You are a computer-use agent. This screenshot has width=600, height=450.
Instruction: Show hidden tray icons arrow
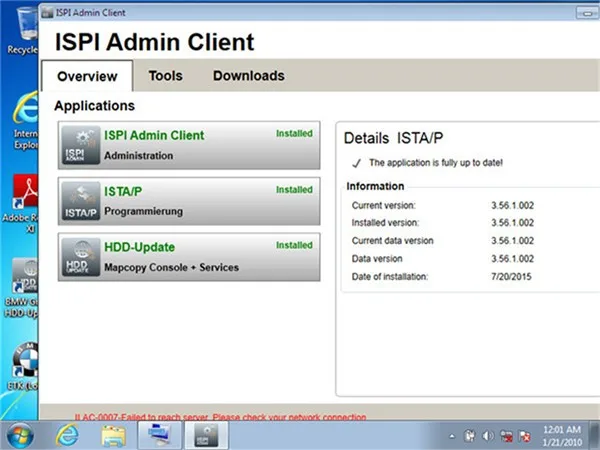[x=452, y=436]
